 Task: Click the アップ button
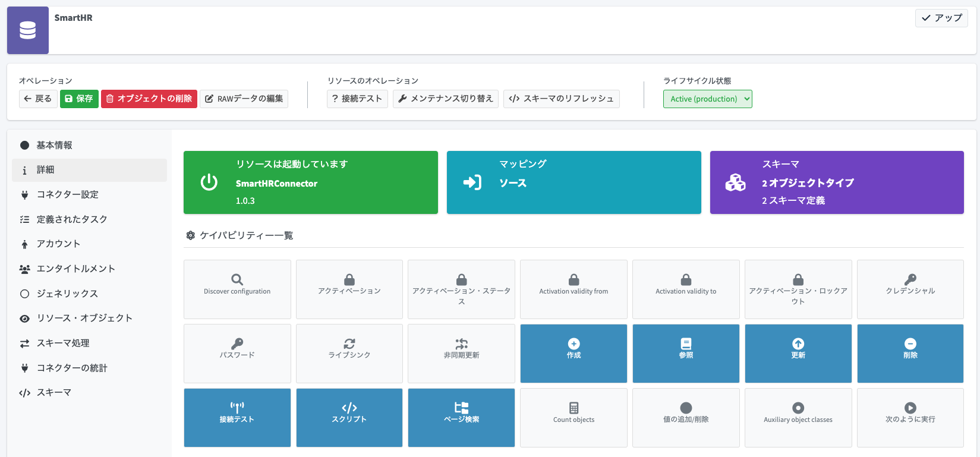pos(941,18)
